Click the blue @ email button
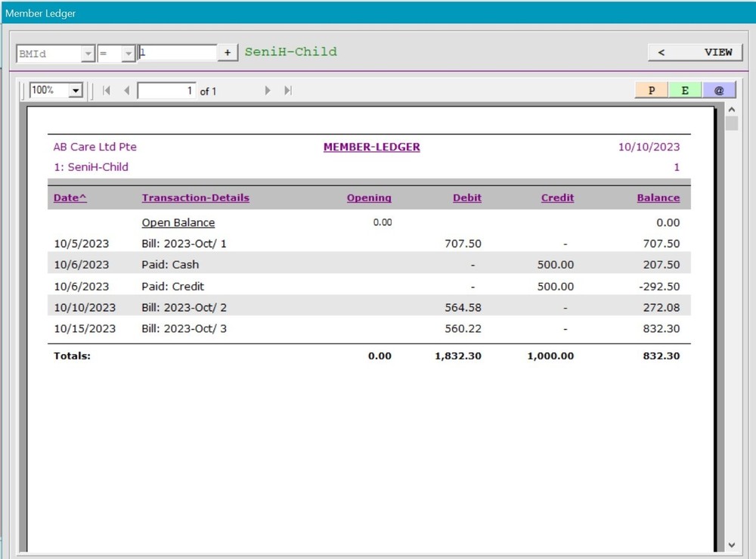 718,90
